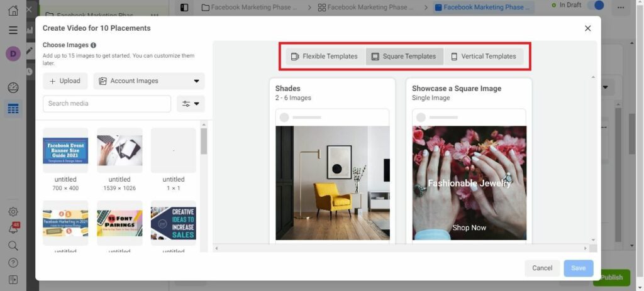Open the purple D account avatar
Image resolution: width=644 pixels, height=291 pixels.
[x=13, y=54]
